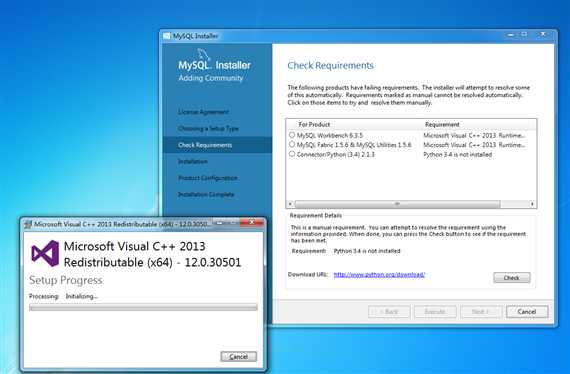Click the purple Visual Studio logo
This screenshot has height=374, width=570.
tap(45, 253)
